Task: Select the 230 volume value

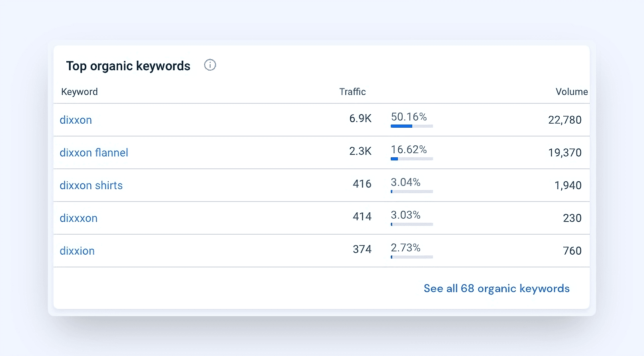Action: (572, 218)
